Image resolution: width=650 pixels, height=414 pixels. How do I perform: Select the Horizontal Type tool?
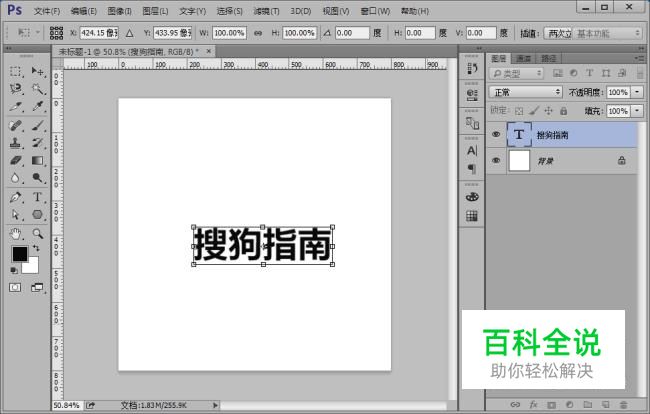[38, 197]
